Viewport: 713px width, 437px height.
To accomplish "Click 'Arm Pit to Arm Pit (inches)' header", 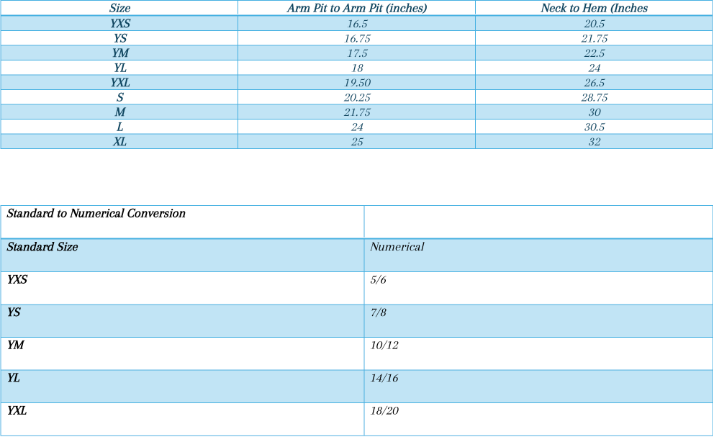I will (356, 7).
